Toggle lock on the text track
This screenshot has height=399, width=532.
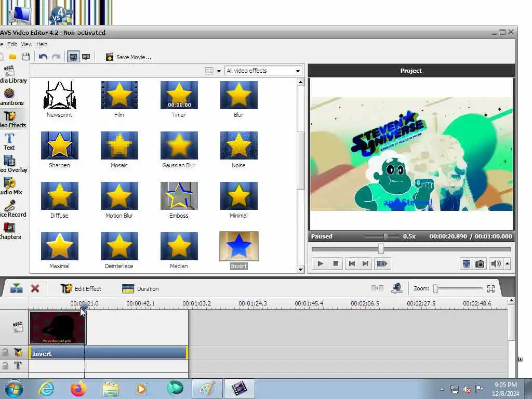5,365
